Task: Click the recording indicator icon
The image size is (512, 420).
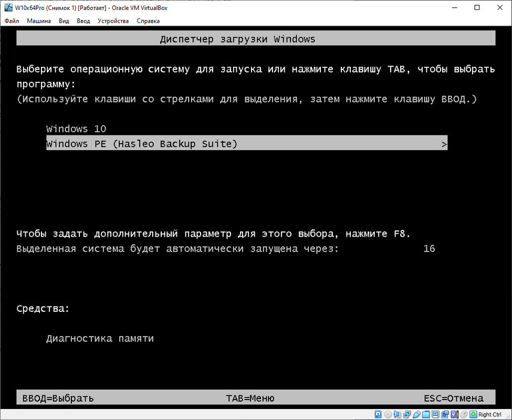Action: click(445, 414)
